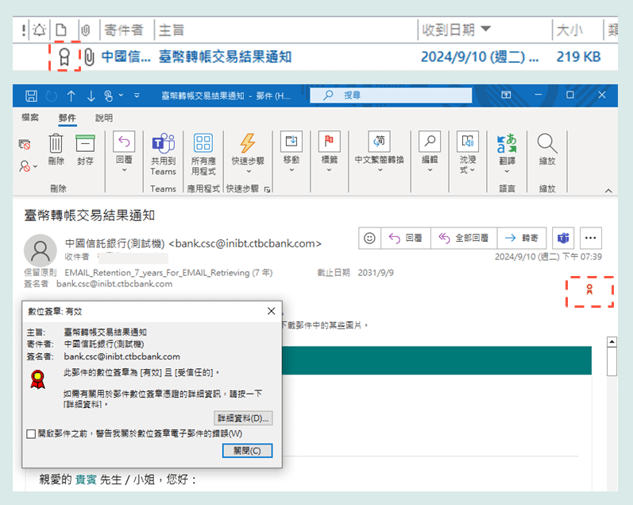This screenshot has height=505, width=633.
Task: Click the paperclip icon in mail row
Action: click(89, 57)
